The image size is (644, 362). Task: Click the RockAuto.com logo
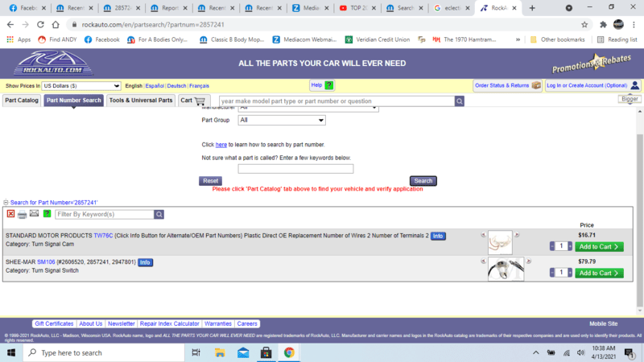53,63
